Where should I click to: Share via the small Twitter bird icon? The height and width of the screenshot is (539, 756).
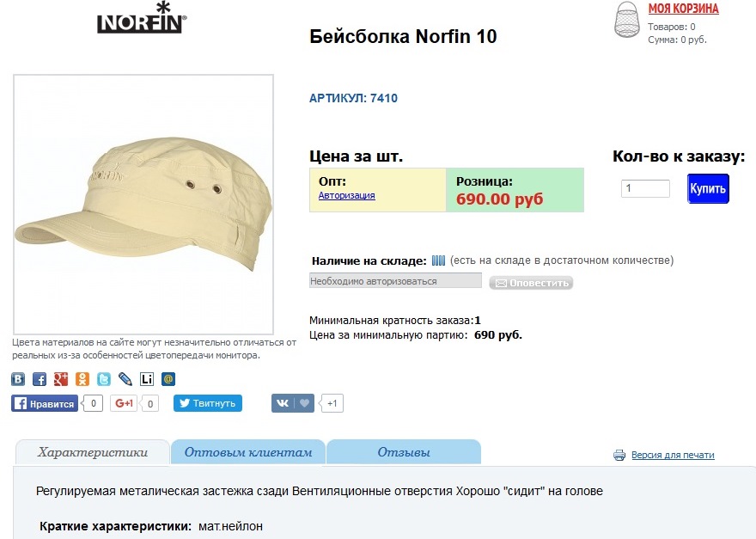pyautogui.click(x=104, y=379)
